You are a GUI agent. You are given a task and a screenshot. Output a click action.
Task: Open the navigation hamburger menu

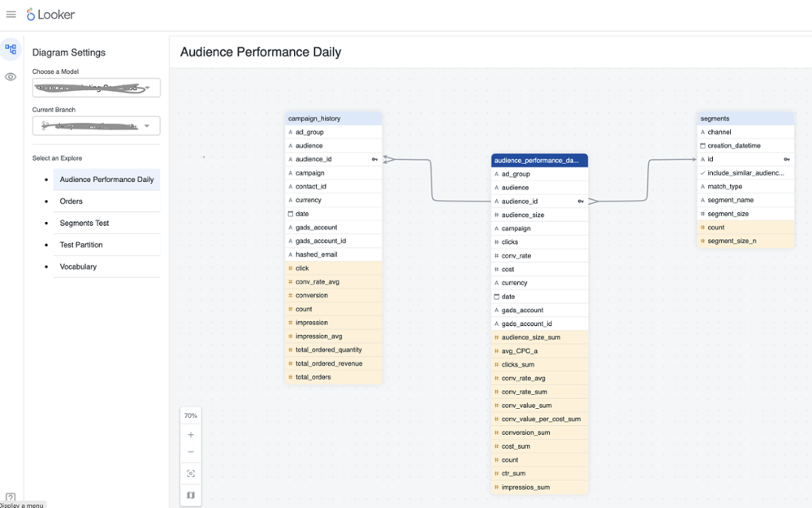pos(12,14)
